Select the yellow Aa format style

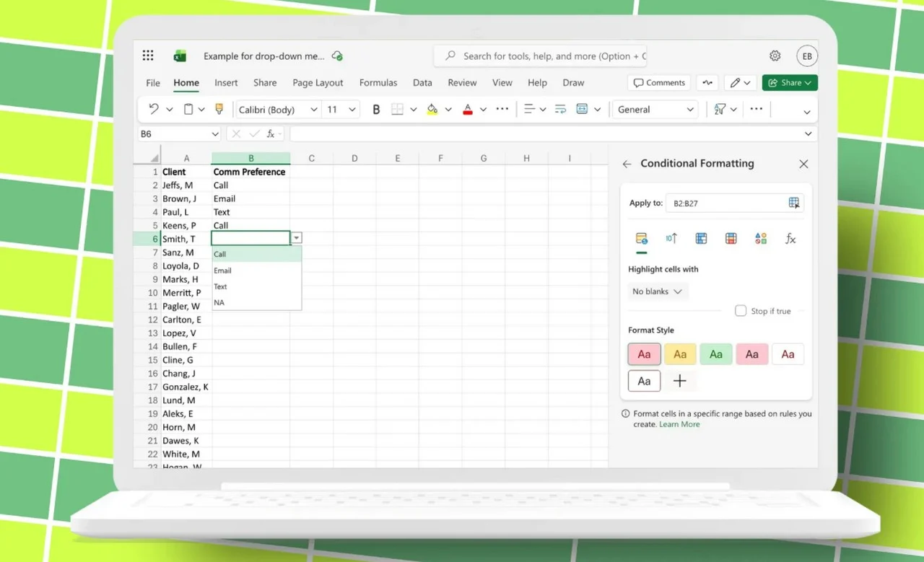[x=679, y=354]
